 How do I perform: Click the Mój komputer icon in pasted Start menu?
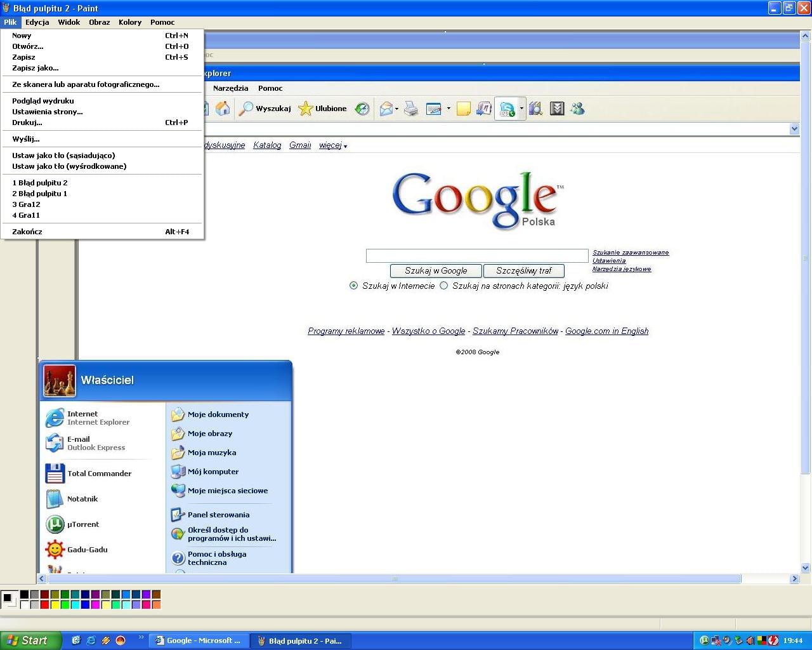coord(178,472)
